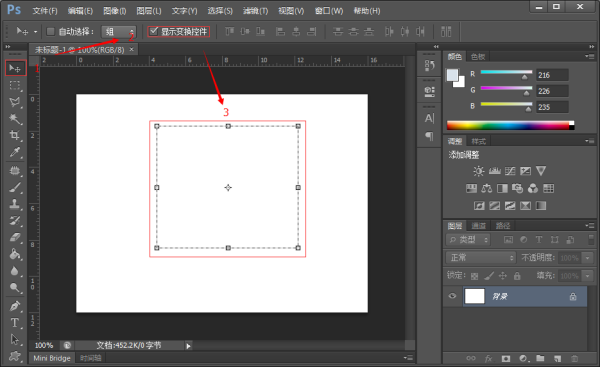Select the Eyedropper tool

(x=15, y=152)
